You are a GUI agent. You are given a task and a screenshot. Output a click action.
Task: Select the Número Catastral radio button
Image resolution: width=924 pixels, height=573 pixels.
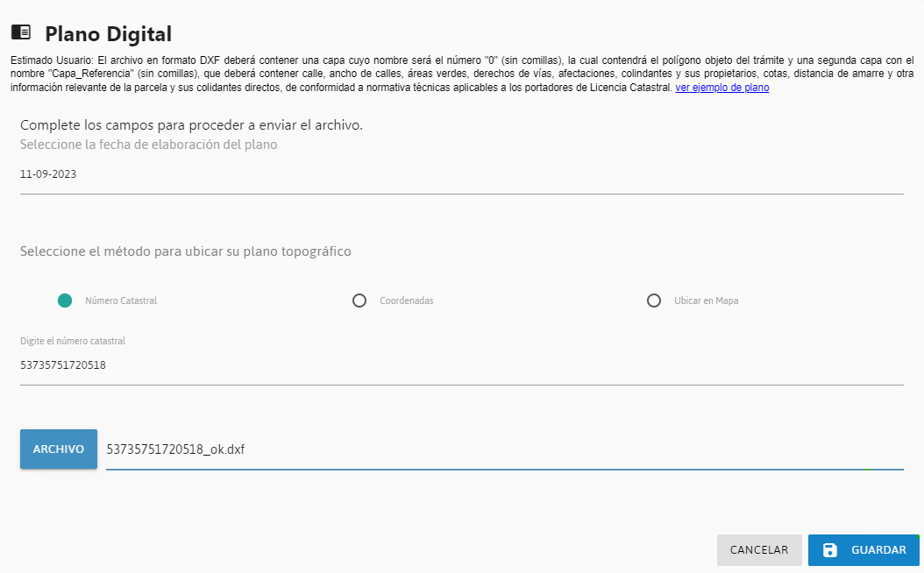pyautogui.click(x=65, y=301)
